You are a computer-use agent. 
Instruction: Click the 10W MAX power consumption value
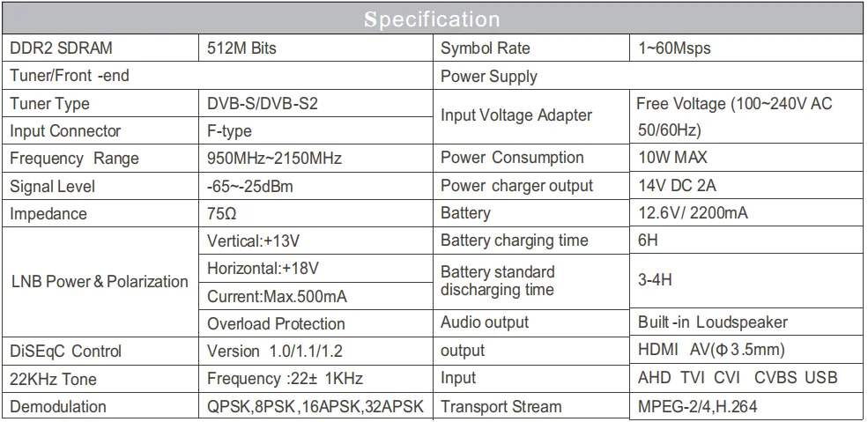673,159
